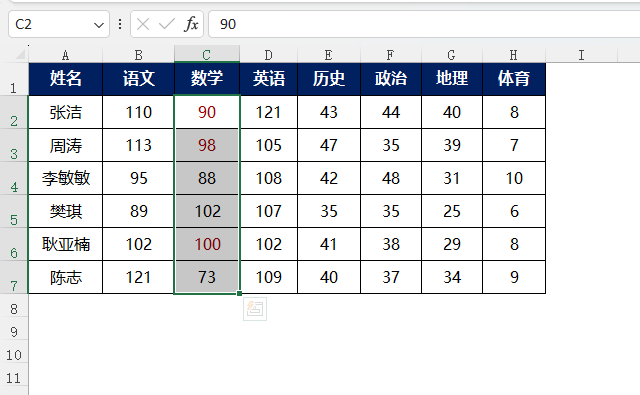Select column I header
This screenshot has width=640, height=395.
click(582, 54)
